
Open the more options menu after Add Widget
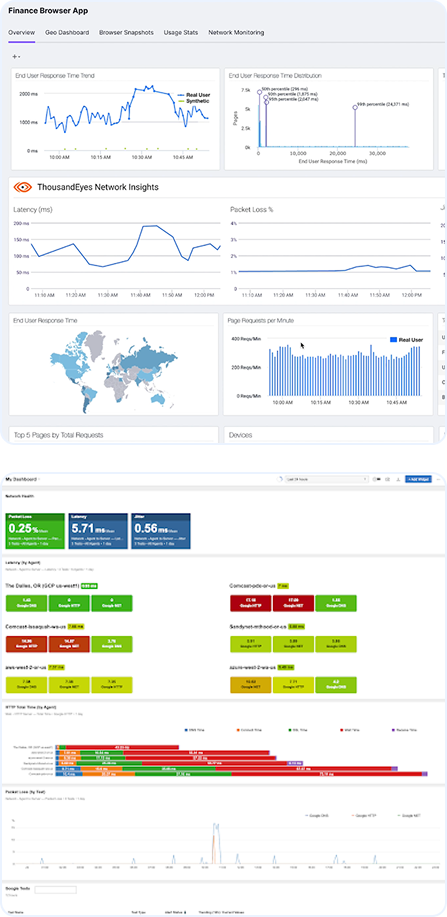[x=438, y=479]
